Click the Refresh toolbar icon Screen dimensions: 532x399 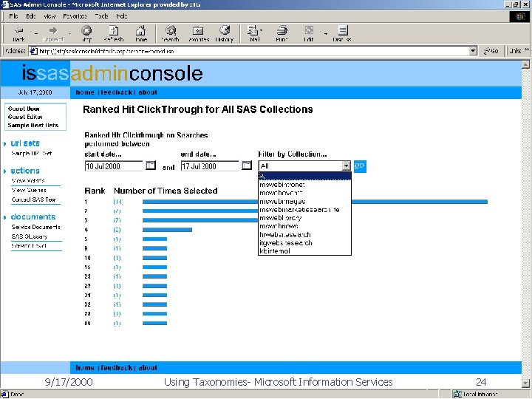pyautogui.click(x=114, y=30)
